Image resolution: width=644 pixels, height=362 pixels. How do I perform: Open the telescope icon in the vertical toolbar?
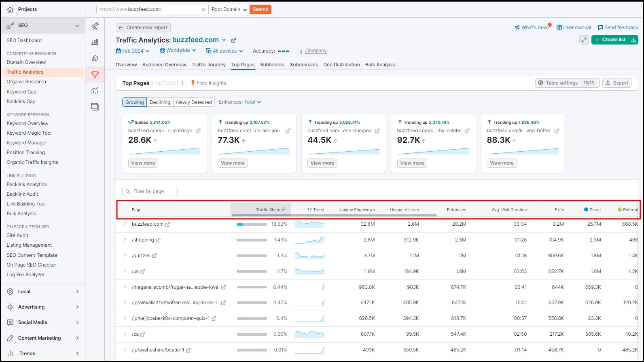tap(95, 26)
